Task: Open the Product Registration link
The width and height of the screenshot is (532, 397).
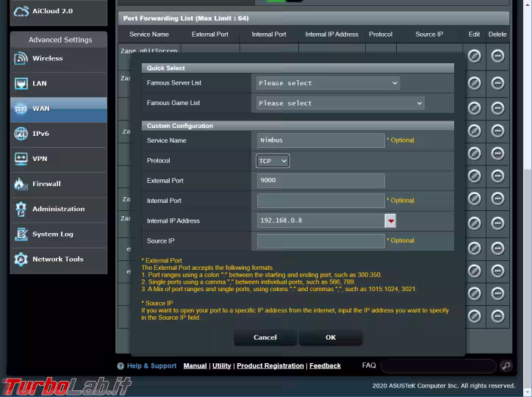Action: [270, 366]
